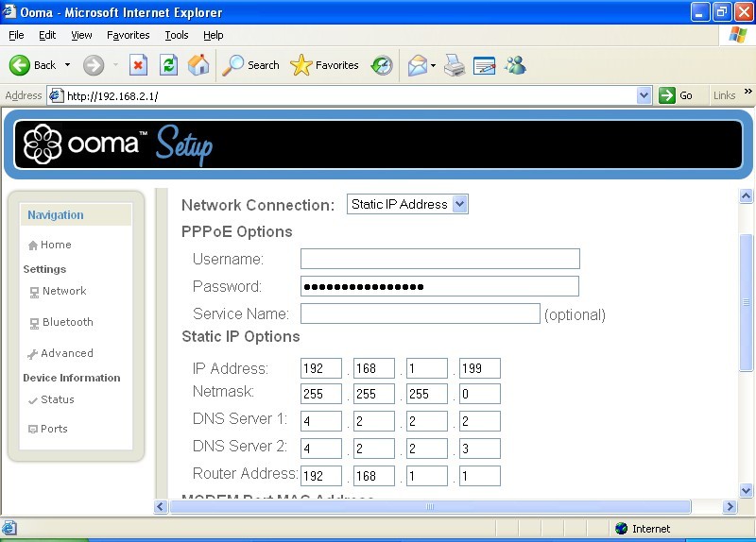Open the Messenger people icon
The height and width of the screenshot is (542, 756).
[515, 65]
